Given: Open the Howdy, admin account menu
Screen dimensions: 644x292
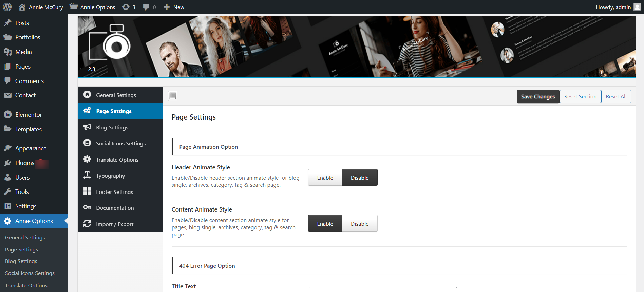Looking at the screenshot, I should [x=618, y=7].
